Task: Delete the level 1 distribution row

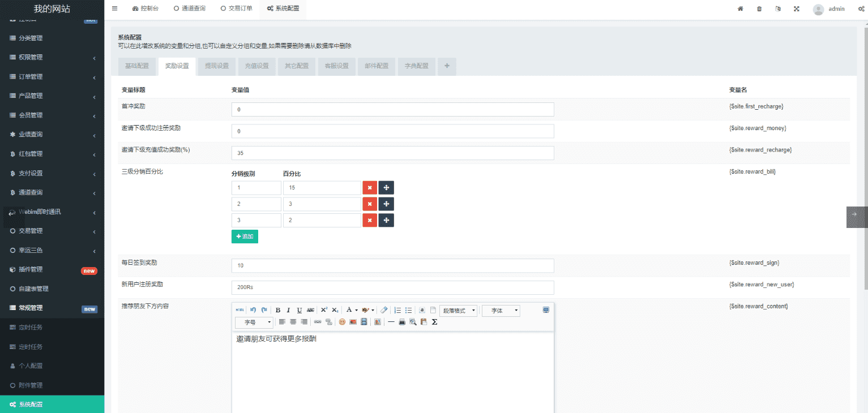Action: (369, 188)
